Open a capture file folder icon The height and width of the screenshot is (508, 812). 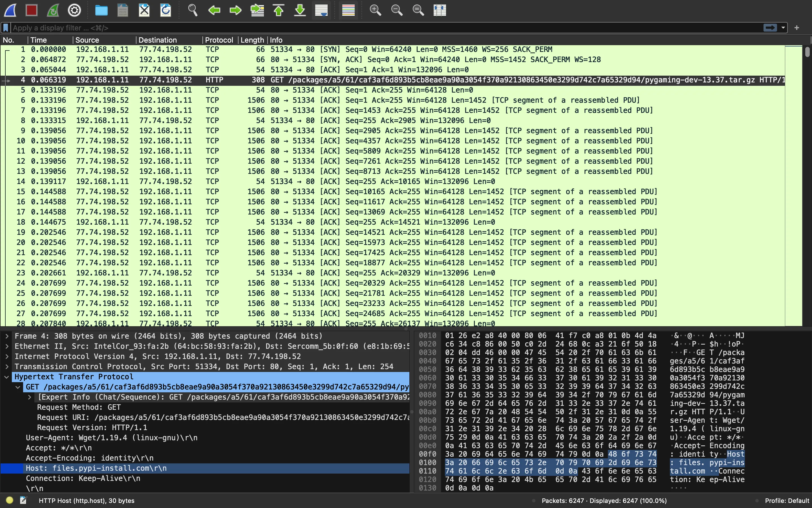101,10
